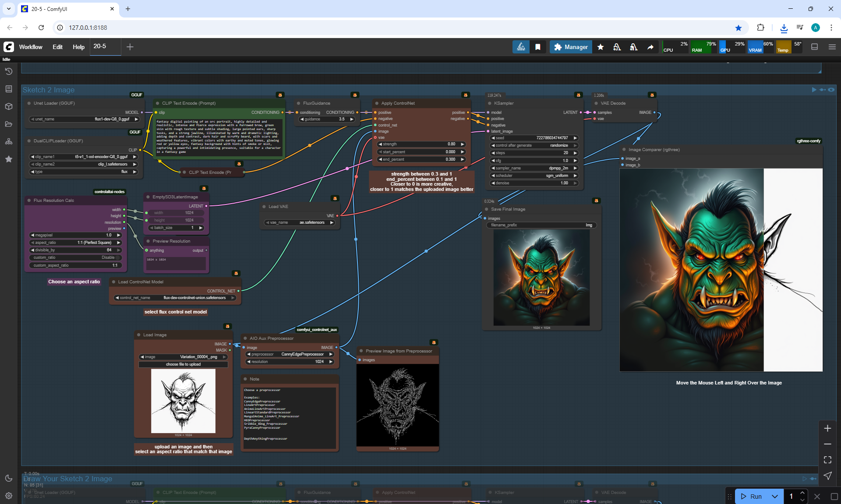Click the bookmark icon in top toolbar
This screenshot has width=841, height=504.
point(538,47)
